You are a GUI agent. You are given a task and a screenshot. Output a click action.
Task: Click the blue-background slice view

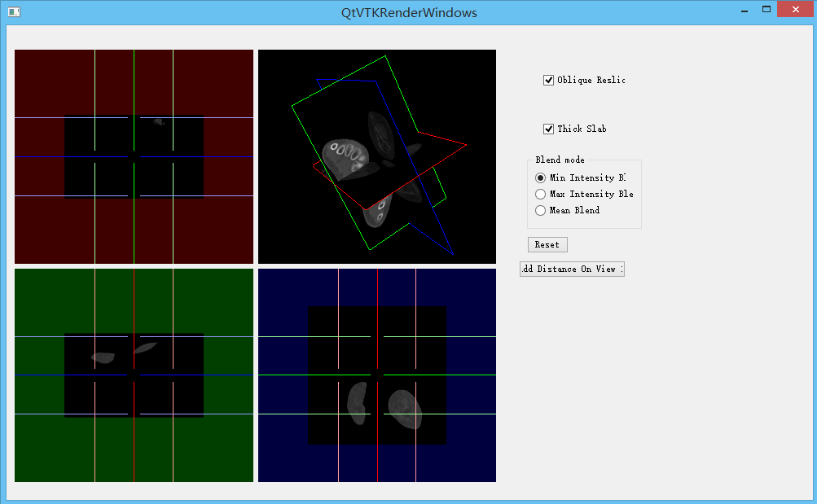pos(377,375)
